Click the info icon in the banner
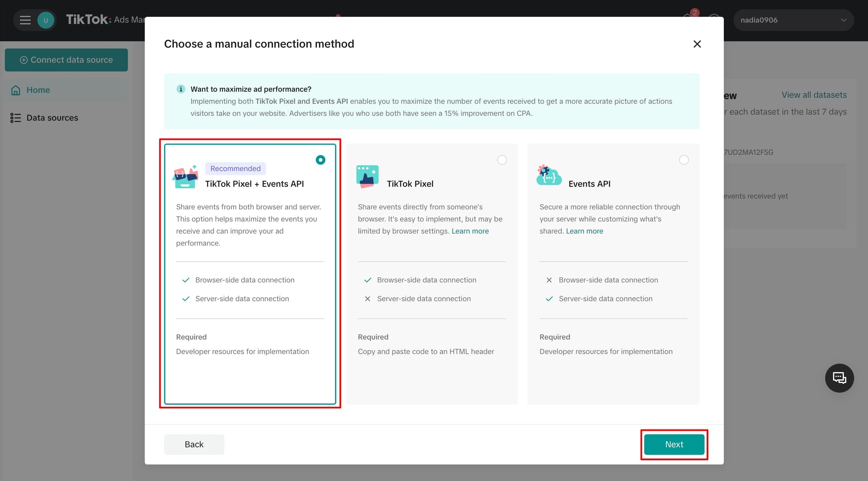The height and width of the screenshot is (481, 868). click(x=181, y=89)
